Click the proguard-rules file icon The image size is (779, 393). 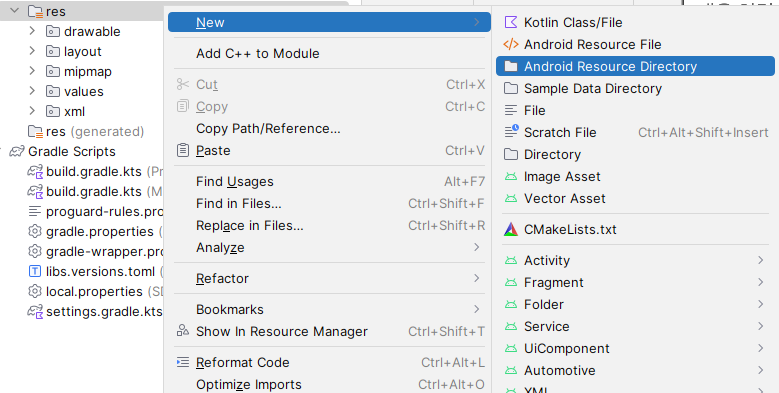pyautogui.click(x=35, y=212)
